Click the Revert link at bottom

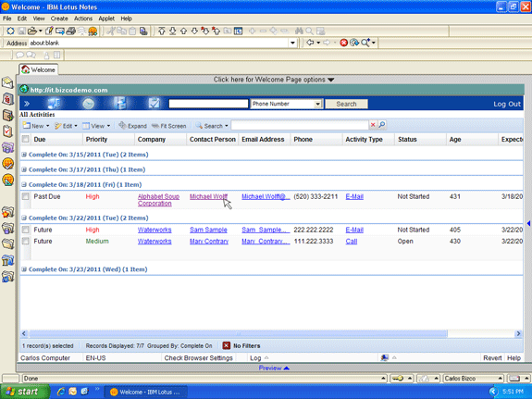pyautogui.click(x=492, y=358)
